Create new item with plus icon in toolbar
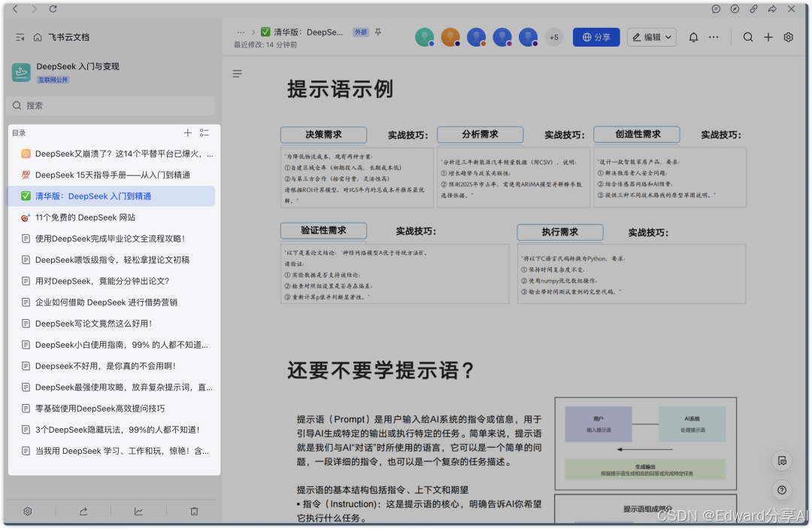This screenshot has height=529, width=812. 768,38
